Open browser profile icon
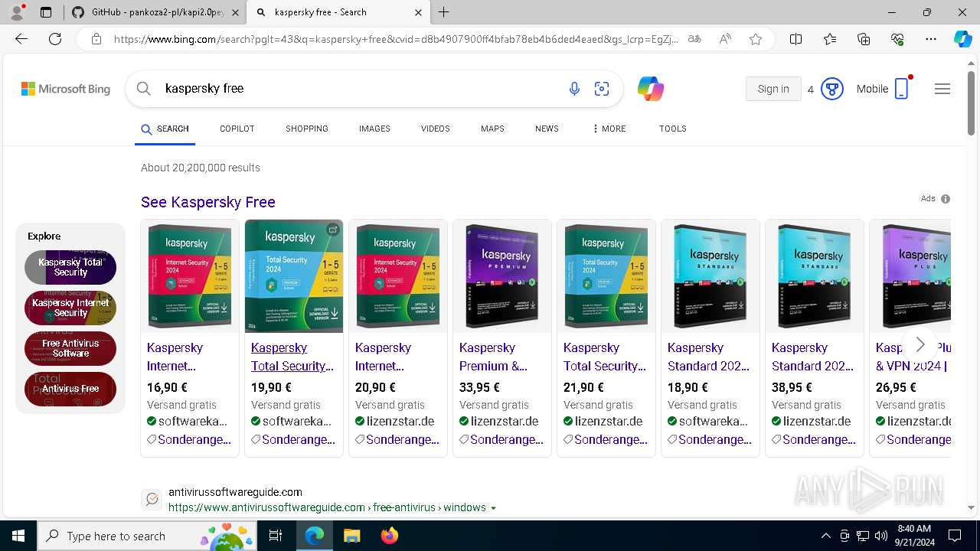 click(16, 12)
